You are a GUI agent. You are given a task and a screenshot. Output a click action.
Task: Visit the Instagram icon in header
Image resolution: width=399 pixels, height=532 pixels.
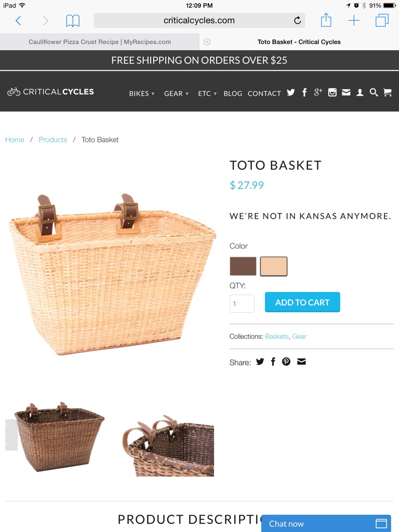click(332, 92)
